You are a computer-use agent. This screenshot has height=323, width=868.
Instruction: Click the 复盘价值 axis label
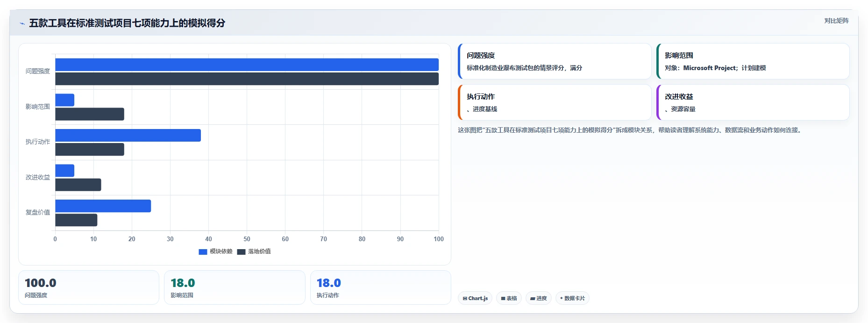coord(38,212)
